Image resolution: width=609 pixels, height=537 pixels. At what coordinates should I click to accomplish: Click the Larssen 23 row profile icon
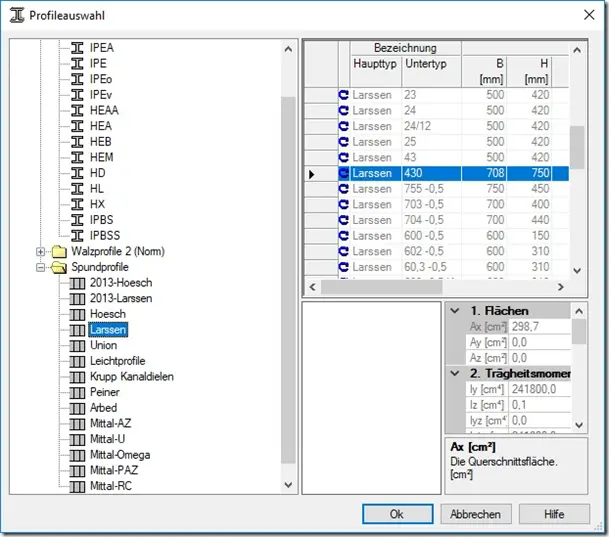pyautogui.click(x=344, y=95)
